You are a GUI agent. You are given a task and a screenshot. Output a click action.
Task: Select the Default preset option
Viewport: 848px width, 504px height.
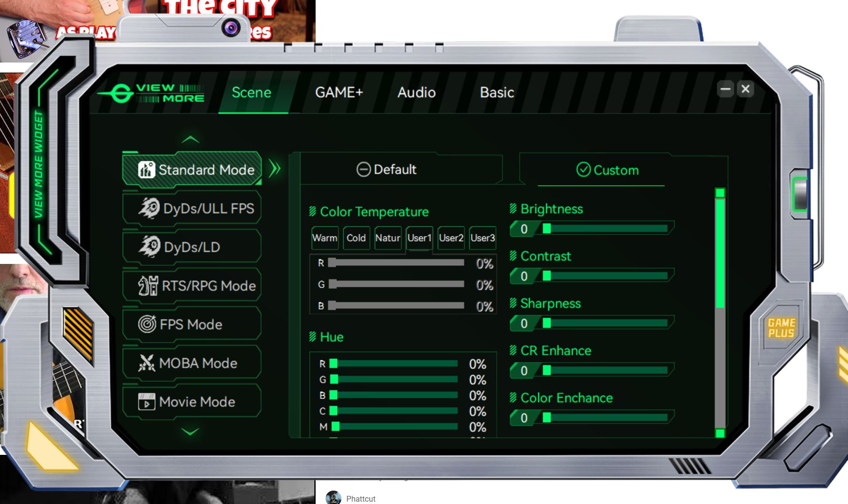[387, 169]
